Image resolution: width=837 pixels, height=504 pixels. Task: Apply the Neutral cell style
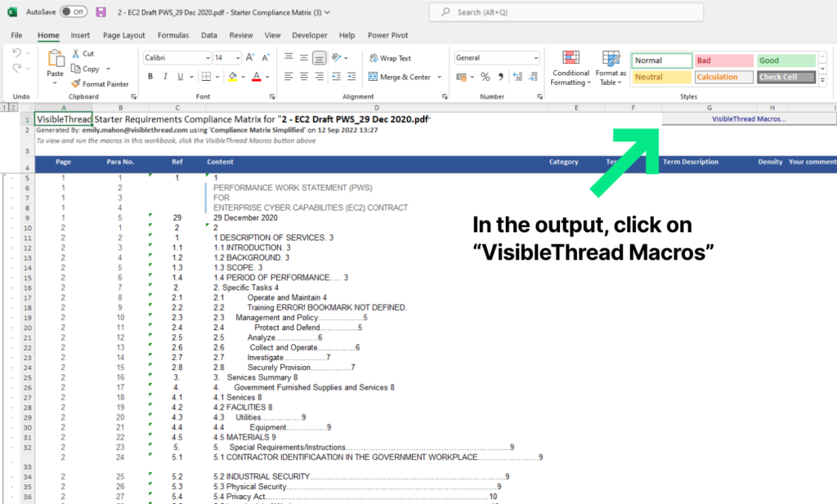(662, 77)
